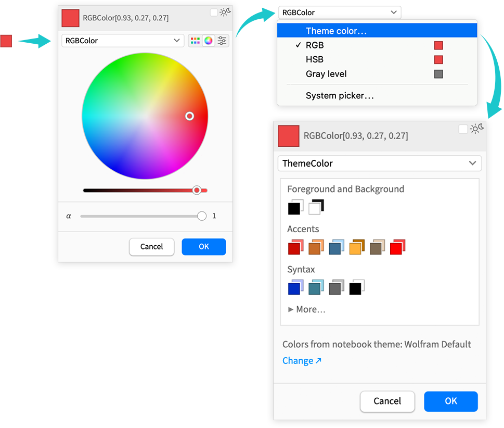
Task: Click the red swatch beside RGB menu item
Action: (438, 45)
